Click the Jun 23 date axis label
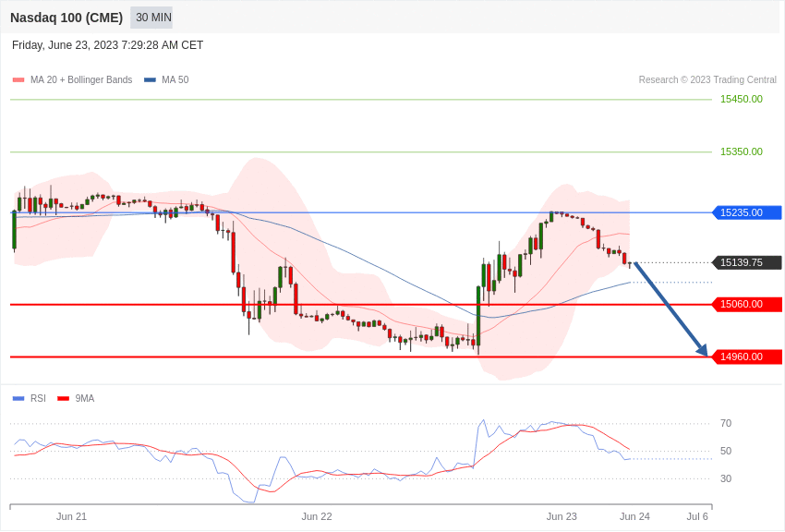The width and height of the screenshot is (785, 532). click(x=562, y=516)
